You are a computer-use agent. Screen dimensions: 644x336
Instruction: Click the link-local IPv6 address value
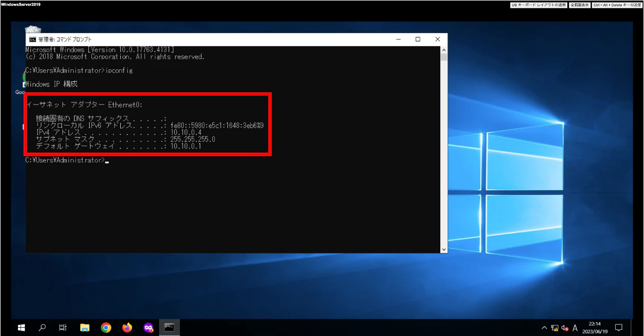tap(216, 125)
